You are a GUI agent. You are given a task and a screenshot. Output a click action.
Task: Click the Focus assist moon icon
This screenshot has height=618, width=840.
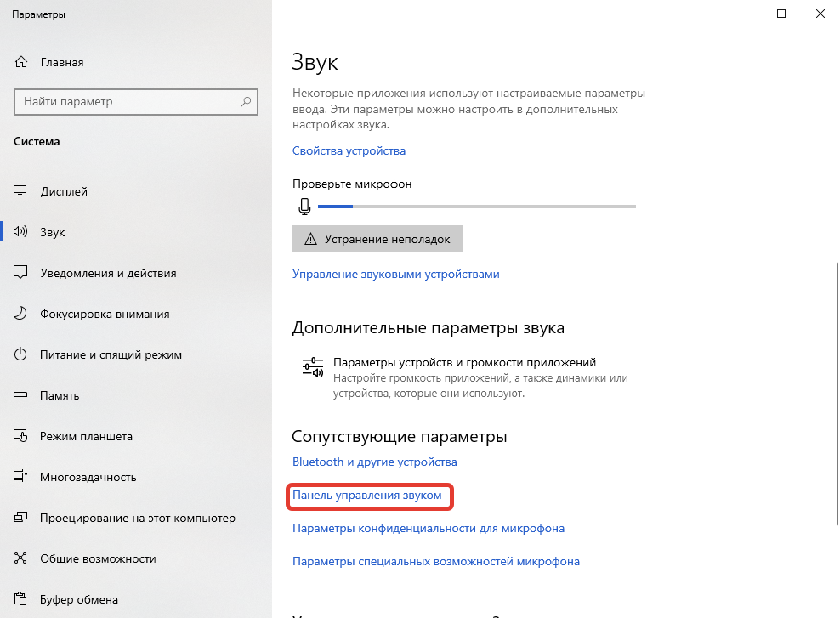[22, 314]
